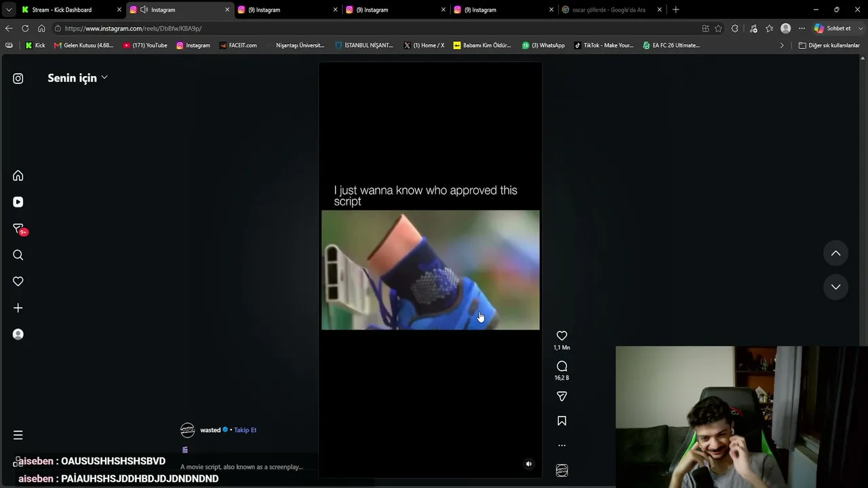
Task: Open the browser favorites list
Action: [769, 28]
